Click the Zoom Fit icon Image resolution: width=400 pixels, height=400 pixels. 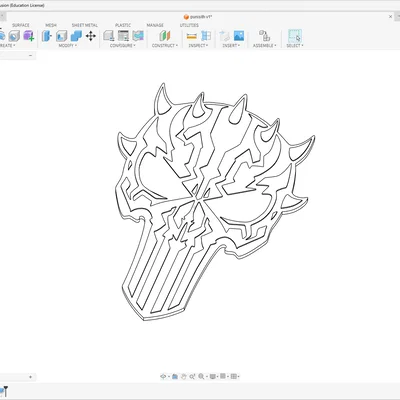192,376
